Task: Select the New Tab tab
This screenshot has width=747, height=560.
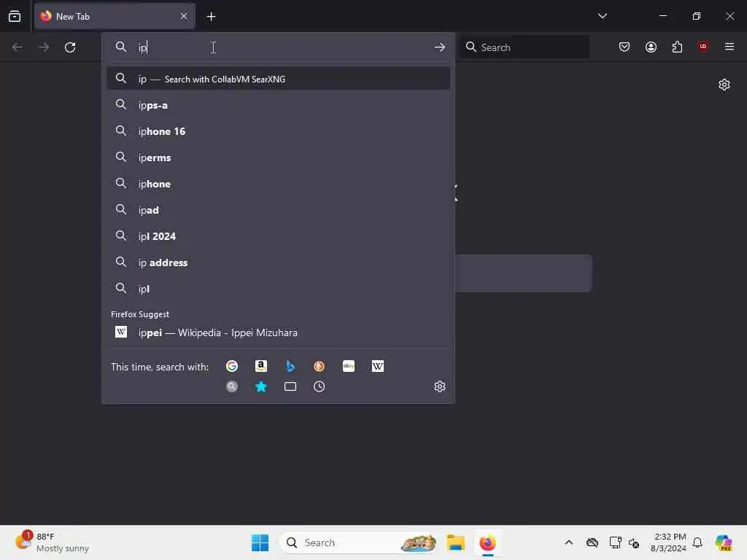Action: coord(115,17)
